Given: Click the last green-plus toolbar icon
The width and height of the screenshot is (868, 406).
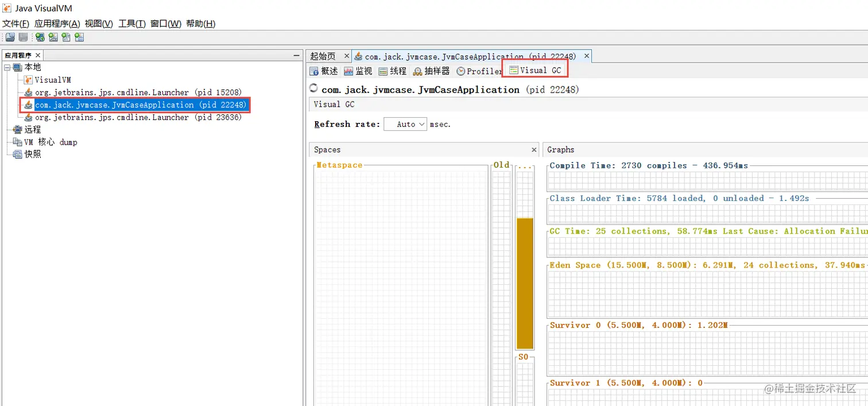Looking at the screenshot, I should click(x=79, y=37).
